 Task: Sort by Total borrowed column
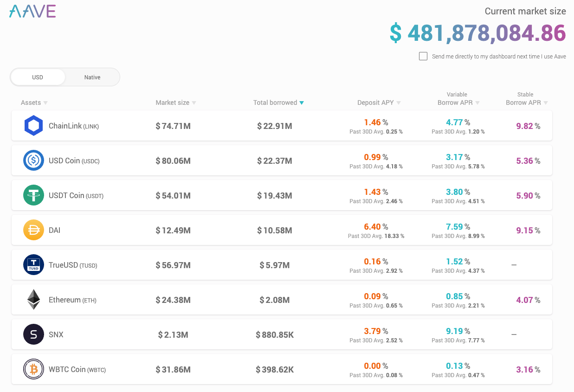(x=278, y=103)
